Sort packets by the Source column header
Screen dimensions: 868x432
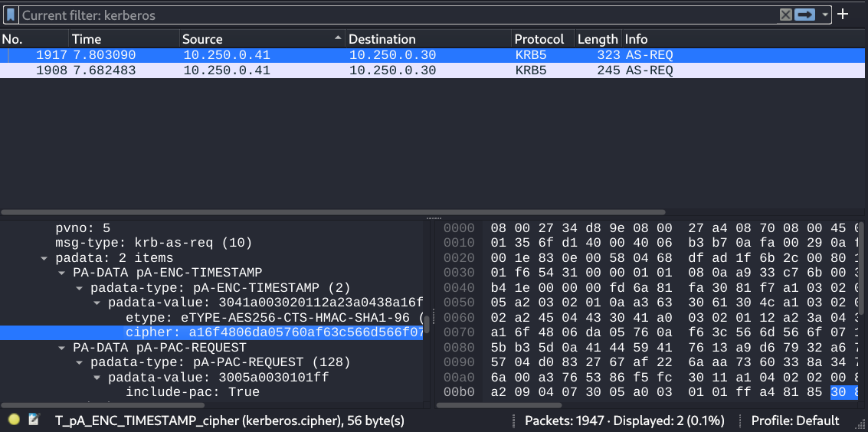202,39
